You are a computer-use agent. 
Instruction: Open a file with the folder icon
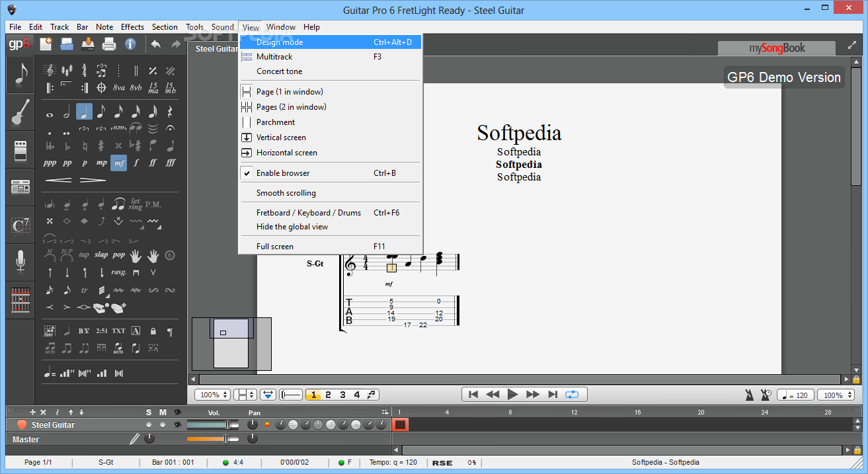point(67,44)
